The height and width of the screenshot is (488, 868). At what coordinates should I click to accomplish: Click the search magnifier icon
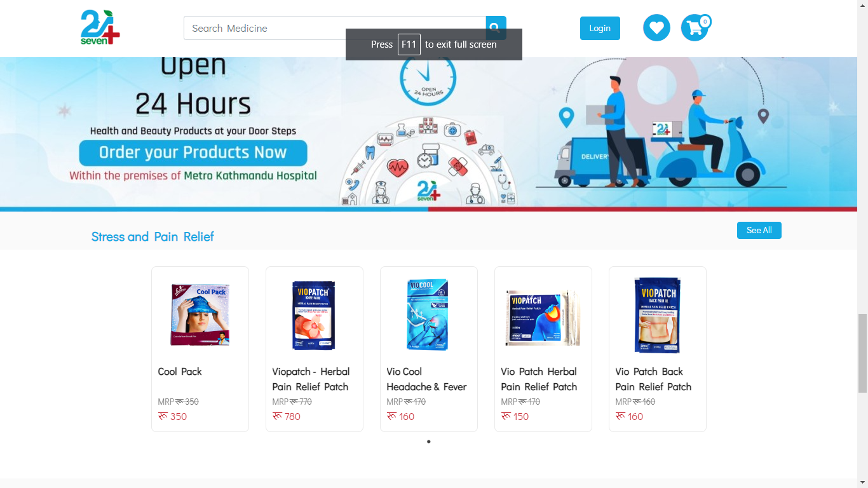(496, 28)
